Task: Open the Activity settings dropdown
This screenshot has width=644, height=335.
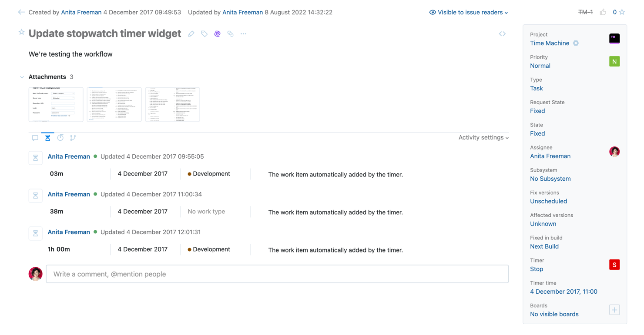Action: point(483,137)
